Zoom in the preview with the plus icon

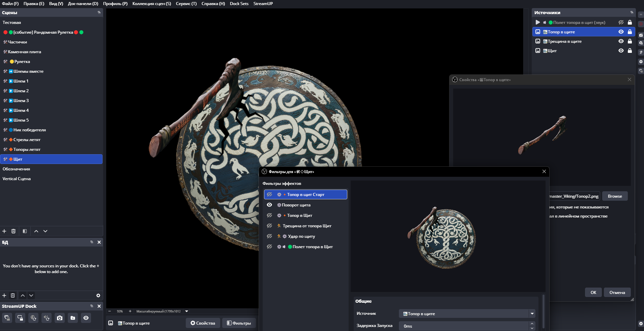tap(130, 311)
